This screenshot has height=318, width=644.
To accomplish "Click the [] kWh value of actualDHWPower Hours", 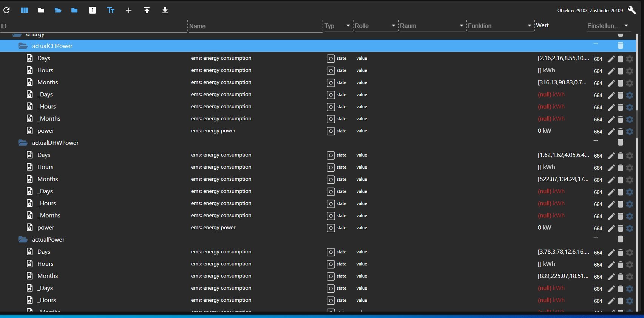I will coord(546,167).
